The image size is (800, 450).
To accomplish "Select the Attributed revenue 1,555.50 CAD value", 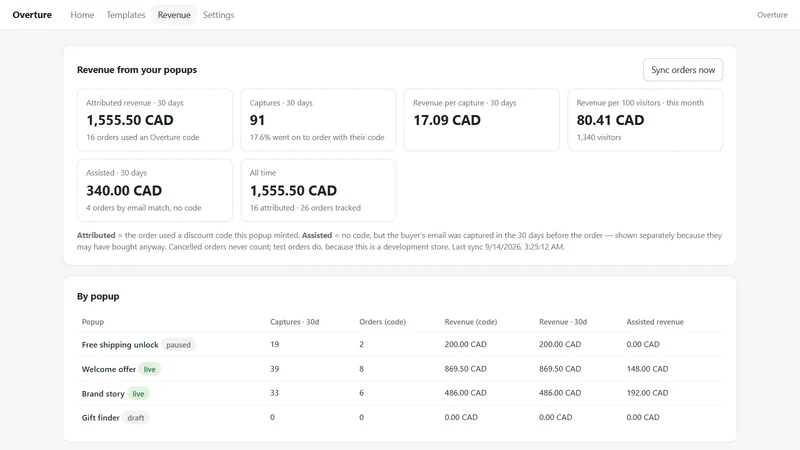I will click(x=130, y=120).
